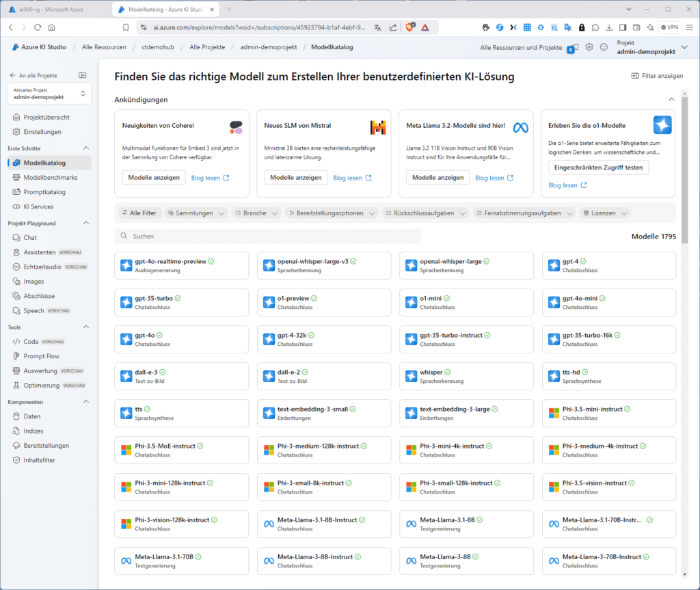Go to admin-demoprojekt breadcrumb
This screenshot has width=700, height=590.
pos(268,47)
